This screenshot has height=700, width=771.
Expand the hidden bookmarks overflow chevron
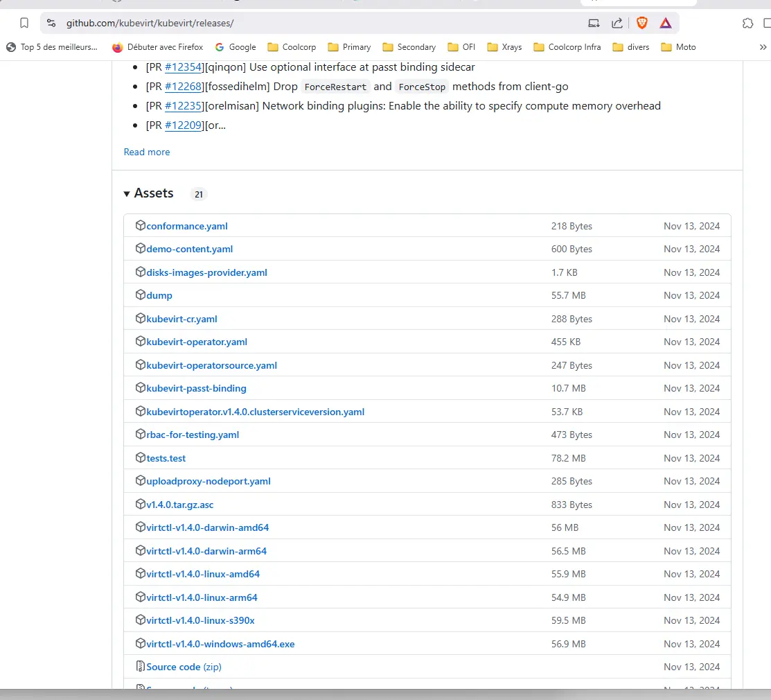763,47
